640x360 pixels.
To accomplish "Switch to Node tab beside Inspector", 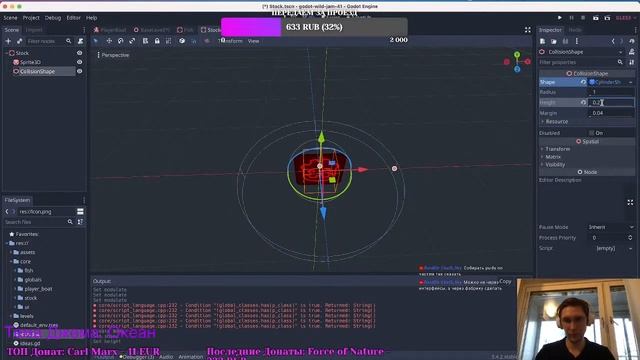I will 575,30.
